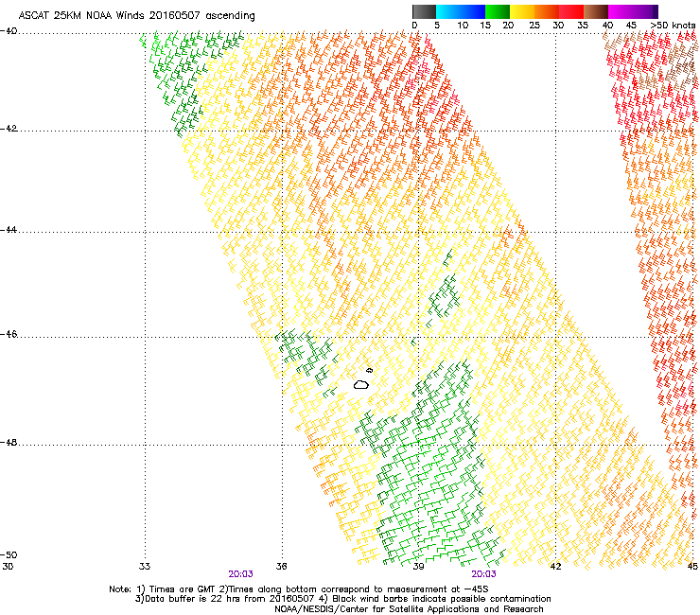700x615 pixels.
Task: Click the legend value '35'
Action: (583, 26)
